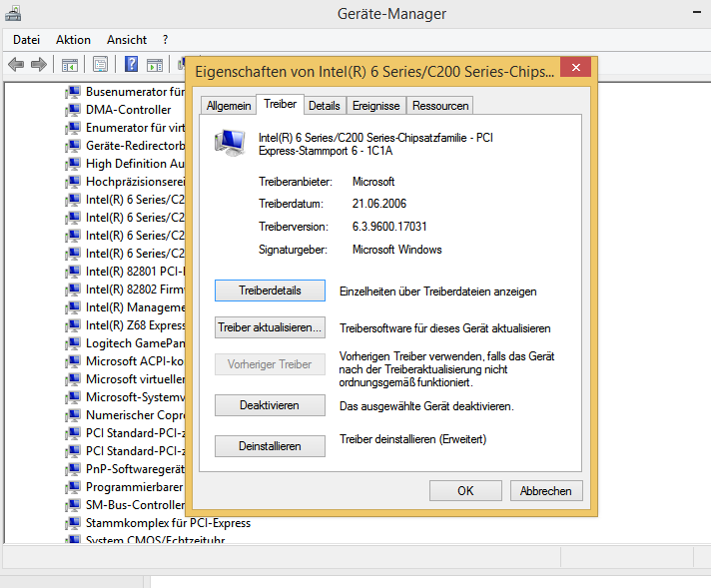Toggle the action pane show/hide toolbar icon
Image resolution: width=711 pixels, height=588 pixels.
pos(155,65)
